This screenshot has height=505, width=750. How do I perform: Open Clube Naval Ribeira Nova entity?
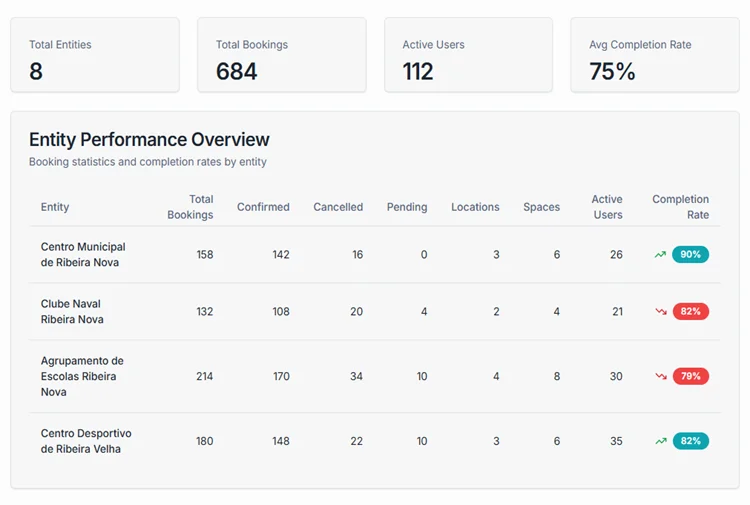coord(72,312)
